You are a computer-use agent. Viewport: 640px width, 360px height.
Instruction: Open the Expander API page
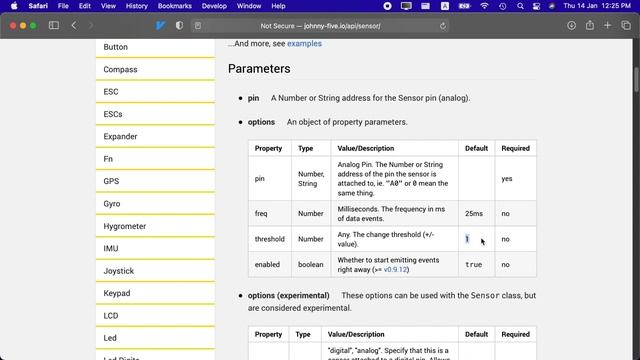point(156,137)
